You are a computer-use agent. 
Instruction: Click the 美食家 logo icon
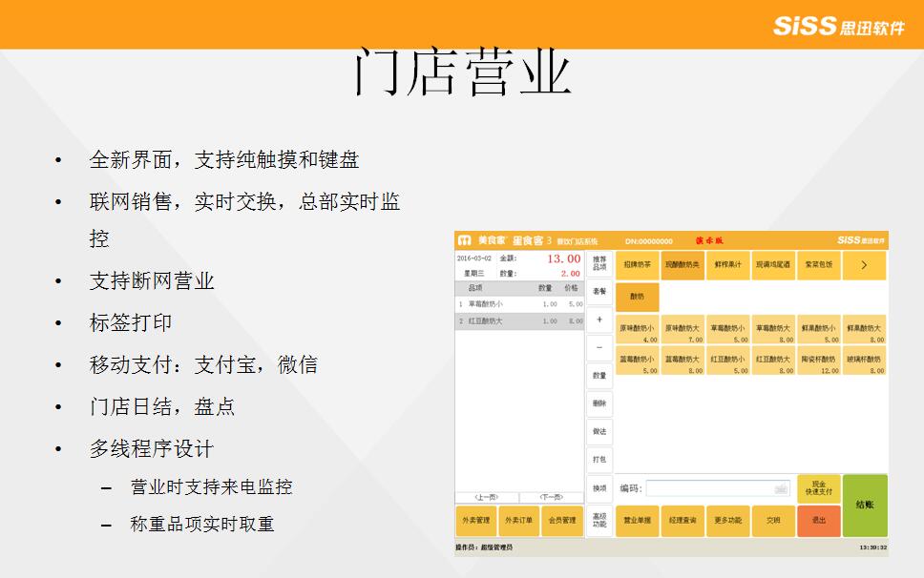pyautogui.click(x=465, y=240)
